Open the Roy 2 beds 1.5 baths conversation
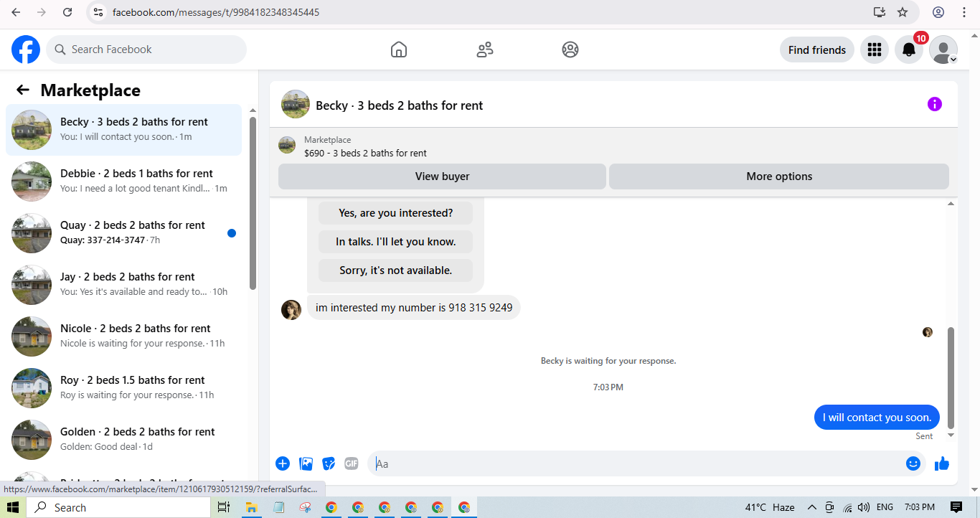 tap(123, 388)
